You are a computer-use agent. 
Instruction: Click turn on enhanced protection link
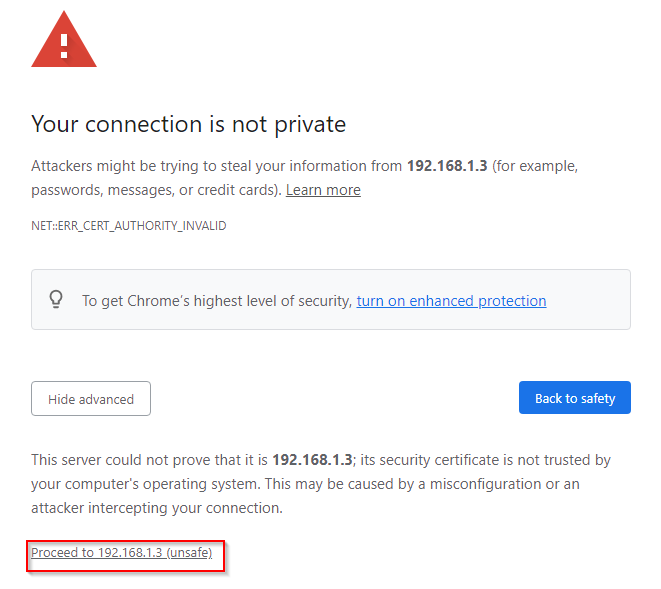(x=451, y=301)
